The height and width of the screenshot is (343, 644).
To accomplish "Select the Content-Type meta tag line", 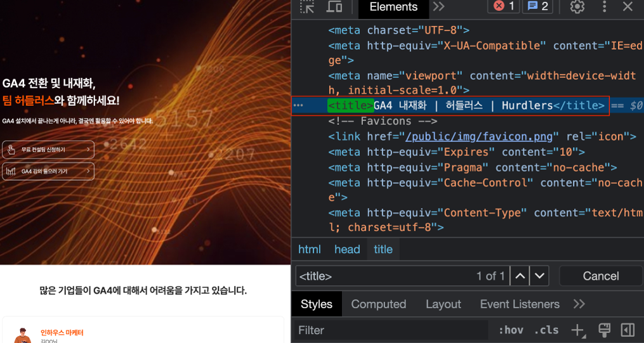I will pos(485,220).
